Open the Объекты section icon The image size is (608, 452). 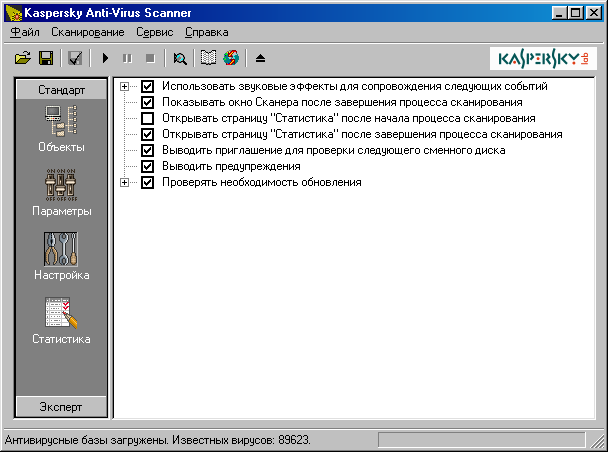pos(61,121)
